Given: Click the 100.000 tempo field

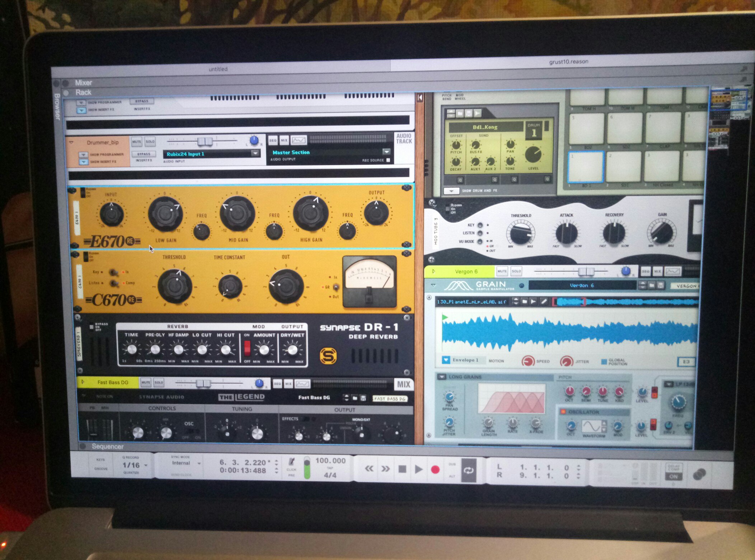Looking at the screenshot, I should tap(330, 461).
